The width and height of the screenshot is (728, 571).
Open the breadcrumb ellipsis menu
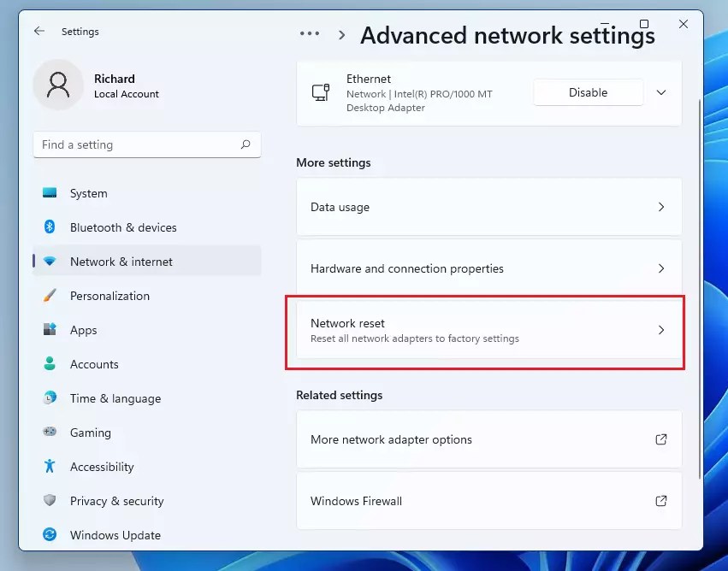[310, 32]
